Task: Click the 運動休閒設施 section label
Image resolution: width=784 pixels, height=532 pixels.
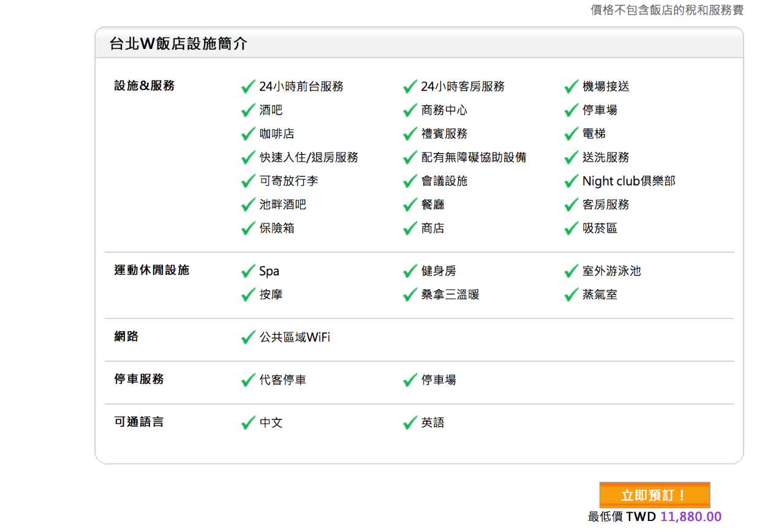Action: [152, 270]
